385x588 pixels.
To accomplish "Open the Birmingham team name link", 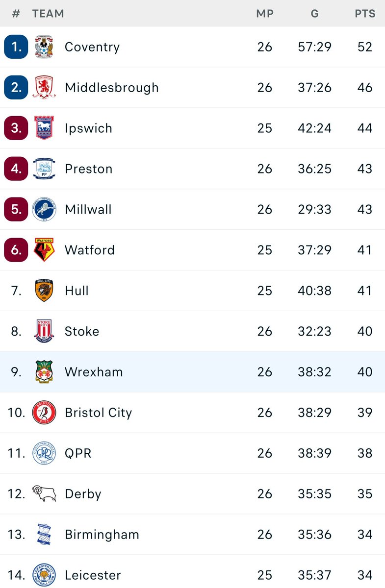I will [x=102, y=535].
